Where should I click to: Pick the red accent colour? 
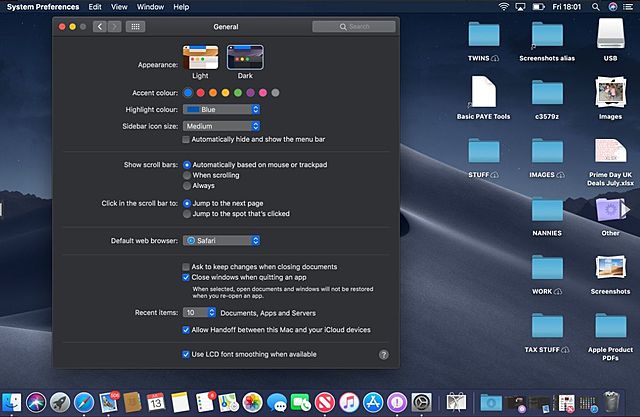tap(200, 93)
